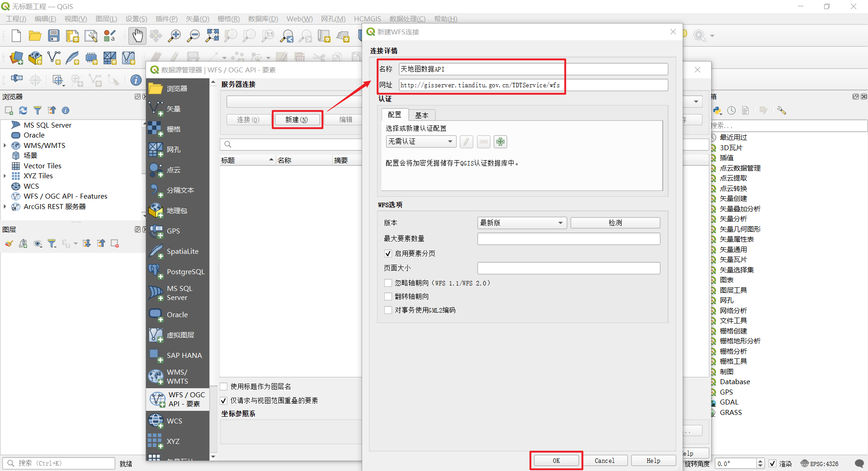Screen dimensions: 868x471
Task: Add new authentication configuration with green plus
Action: [x=500, y=142]
